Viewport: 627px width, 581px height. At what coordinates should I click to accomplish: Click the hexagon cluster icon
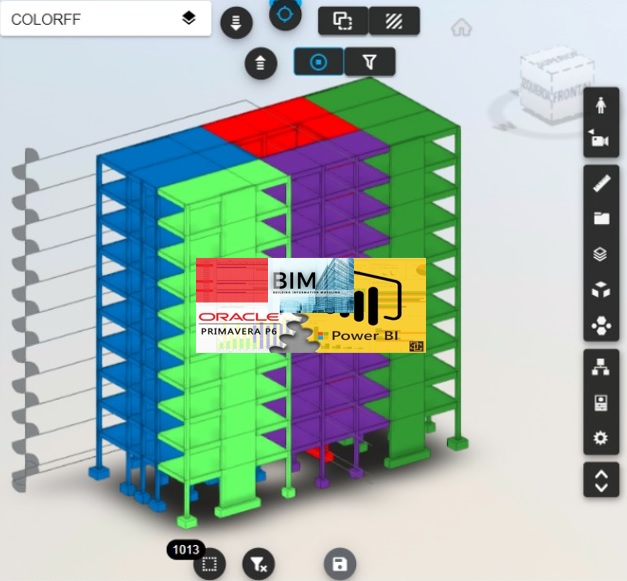pyautogui.click(x=601, y=325)
